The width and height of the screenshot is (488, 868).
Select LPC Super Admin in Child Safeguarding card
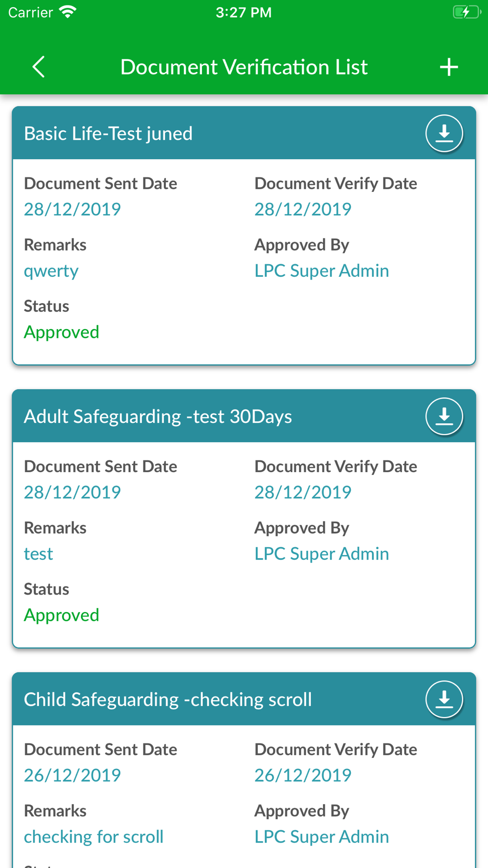[x=322, y=837]
